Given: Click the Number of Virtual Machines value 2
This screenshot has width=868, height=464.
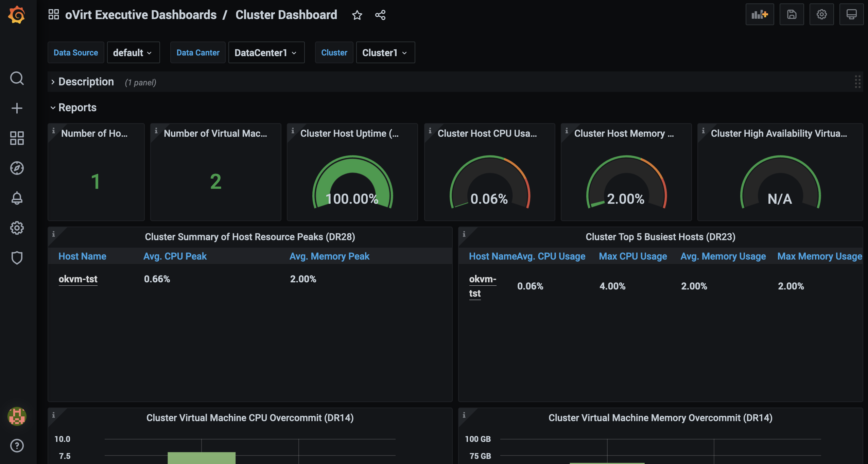Looking at the screenshot, I should pyautogui.click(x=216, y=181).
